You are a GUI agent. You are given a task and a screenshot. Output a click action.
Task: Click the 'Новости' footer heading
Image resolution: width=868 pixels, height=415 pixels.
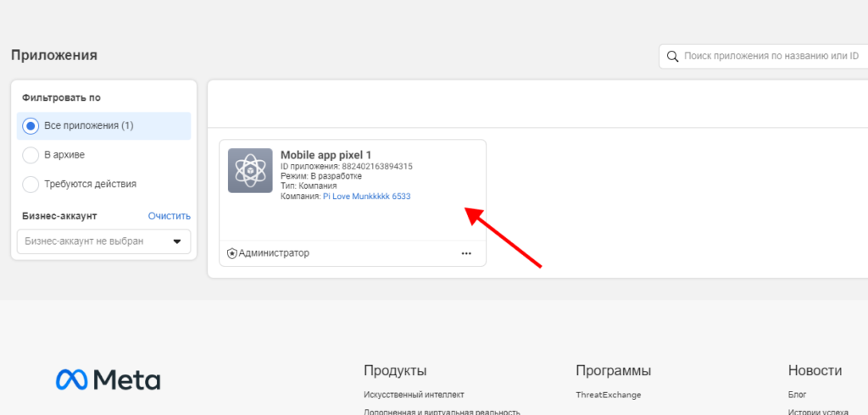click(815, 371)
